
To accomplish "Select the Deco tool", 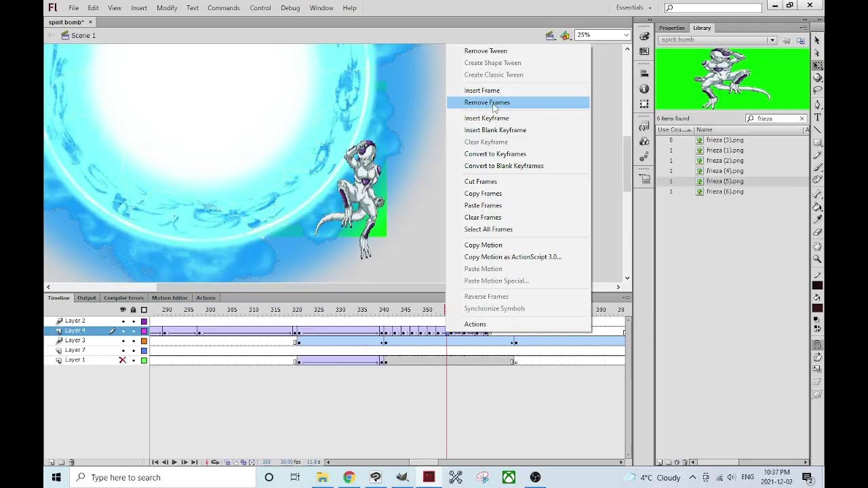I will [x=817, y=180].
